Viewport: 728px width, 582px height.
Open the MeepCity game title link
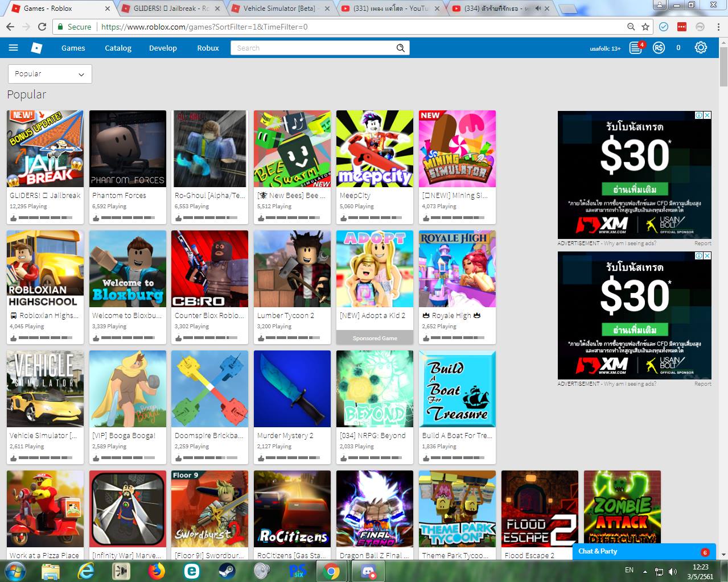point(355,195)
